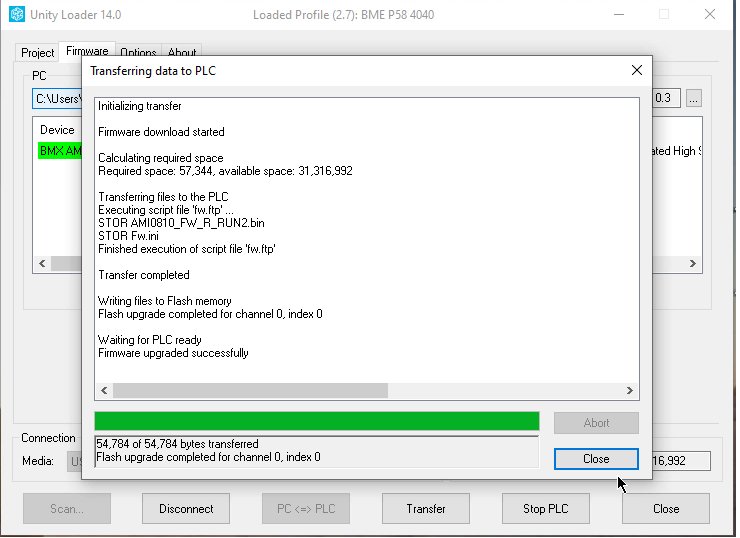Click the Unity Loader app icon in title bar

point(17,14)
